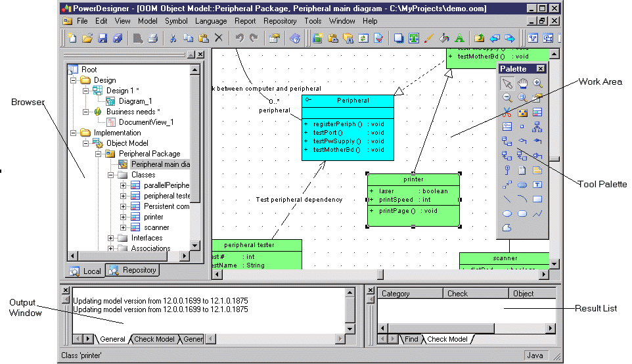Click the Print toolbar icon
Viewport: 632px width, 364px height.
click(x=153, y=38)
